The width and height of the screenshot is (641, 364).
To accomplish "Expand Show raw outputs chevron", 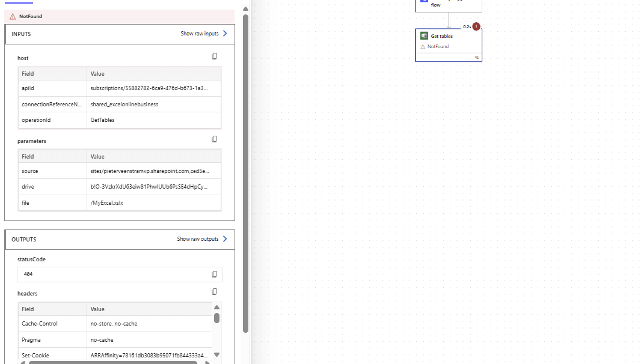I will 225,239.
